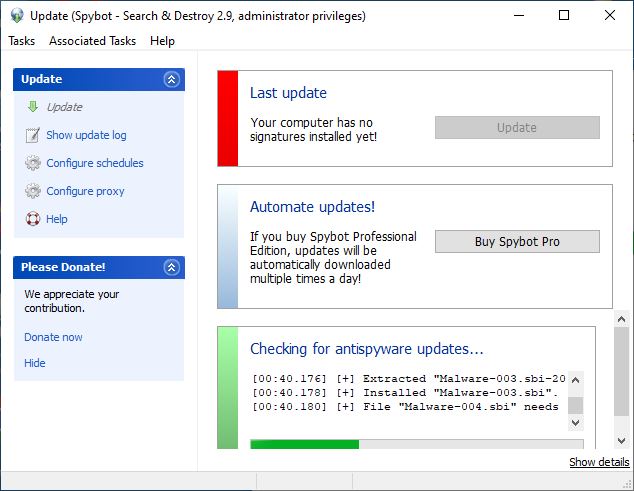Click Donate now link
The height and width of the screenshot is (491, 634).
click(53, 337)
